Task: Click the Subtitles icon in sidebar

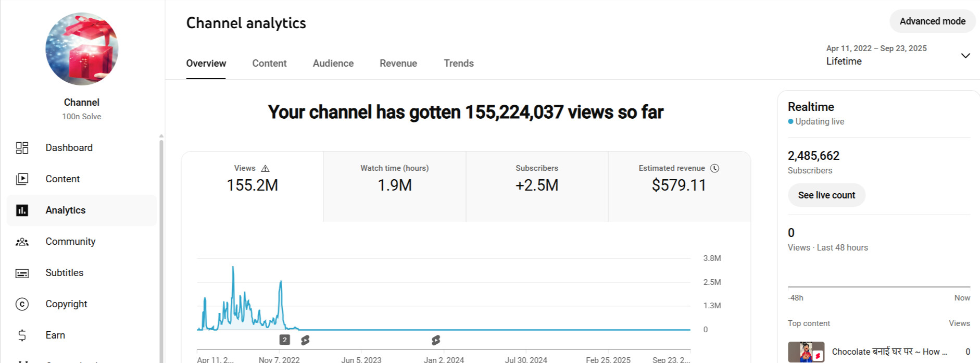Action: 22,273
